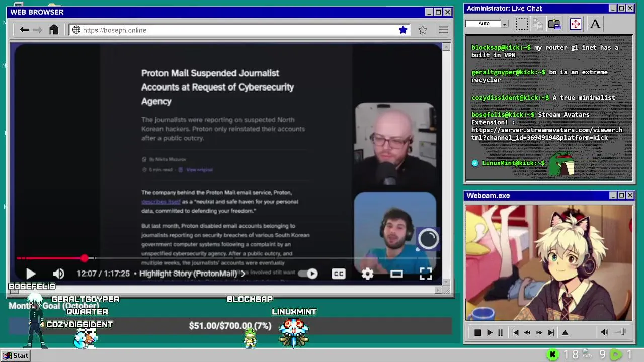
Task: Click the boseph.online address field
Action: [239, 30]
